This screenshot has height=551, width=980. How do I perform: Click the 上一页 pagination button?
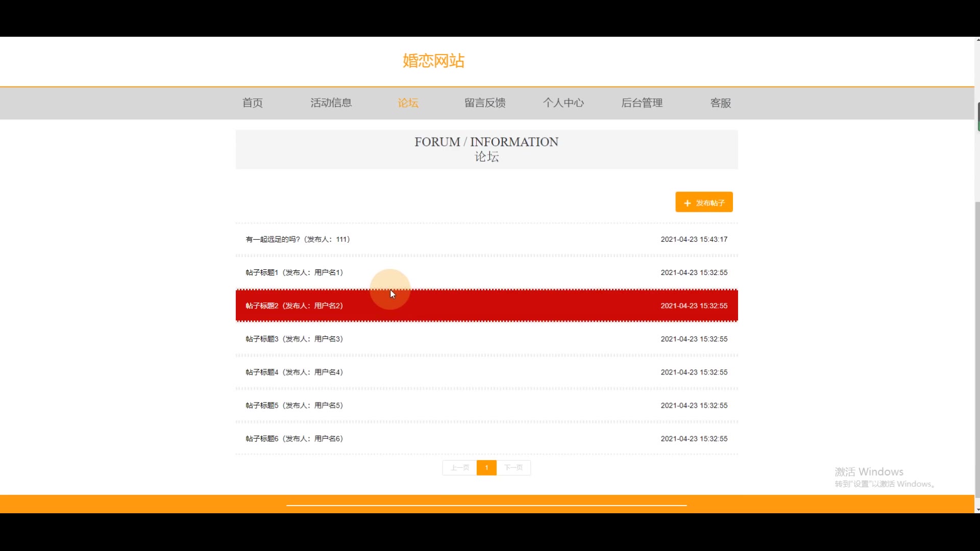click(459, 467)
